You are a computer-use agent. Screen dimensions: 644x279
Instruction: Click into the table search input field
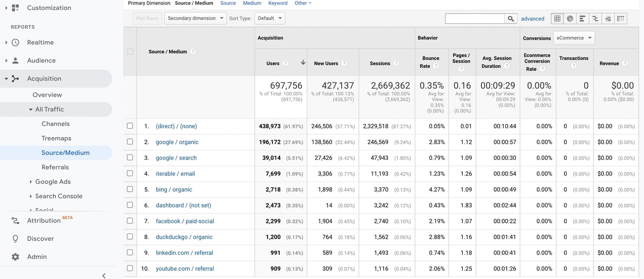(474, 19)
